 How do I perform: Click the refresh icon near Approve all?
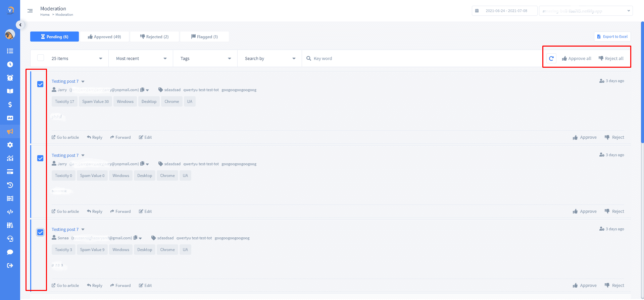pos(551,58)
